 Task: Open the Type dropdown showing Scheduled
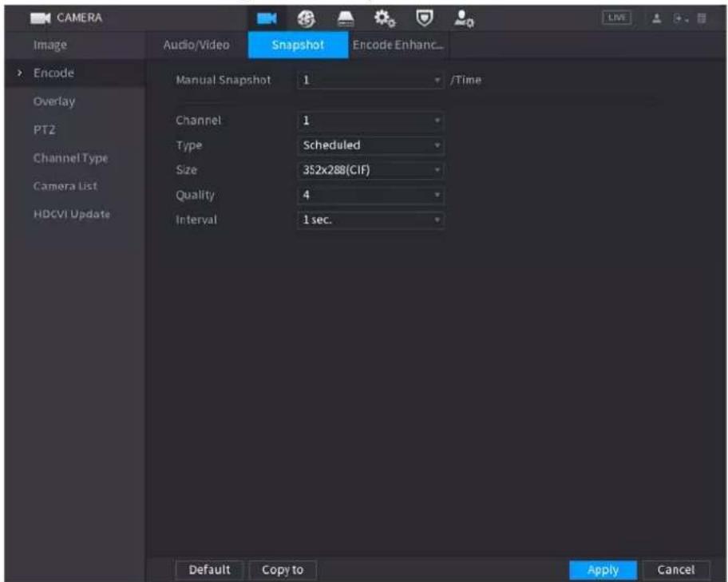click(370, 145)
